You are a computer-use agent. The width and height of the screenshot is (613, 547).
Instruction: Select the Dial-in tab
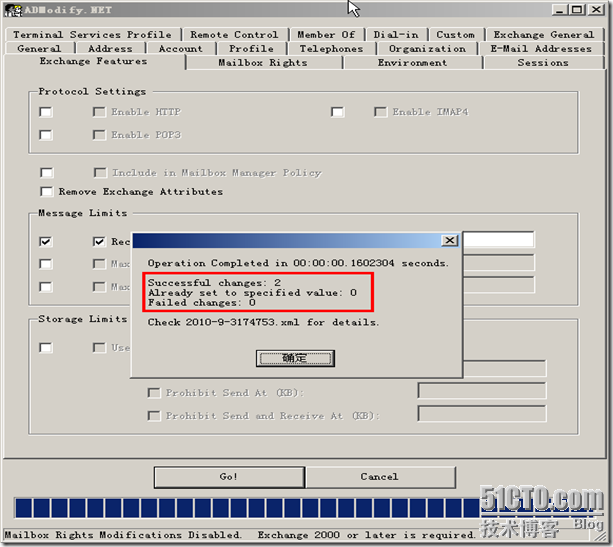tap(396, 35)
